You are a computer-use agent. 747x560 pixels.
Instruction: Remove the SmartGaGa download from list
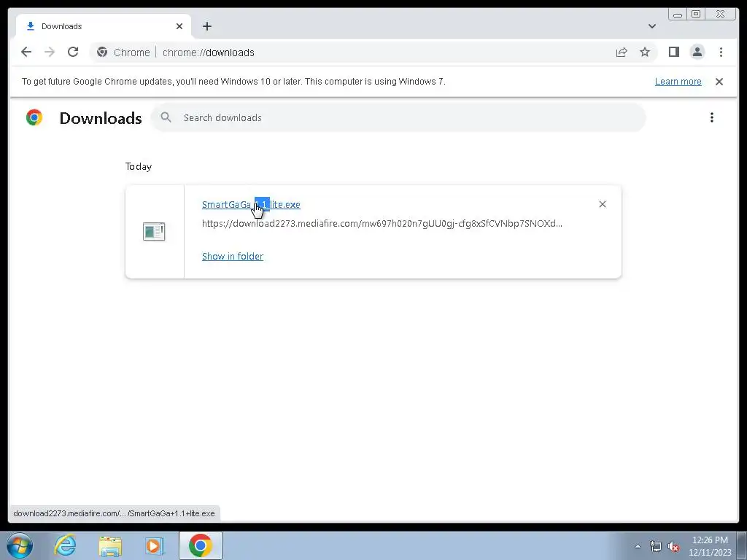602,204
